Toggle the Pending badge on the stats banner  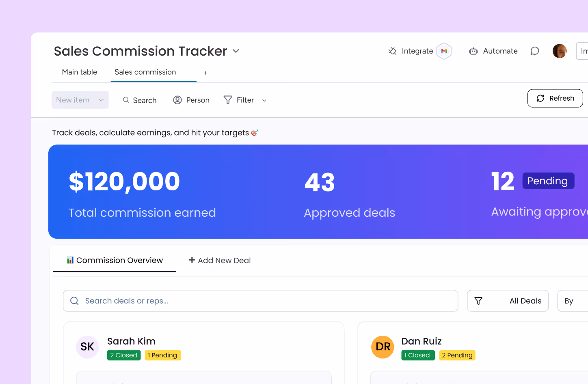[548, 181]
